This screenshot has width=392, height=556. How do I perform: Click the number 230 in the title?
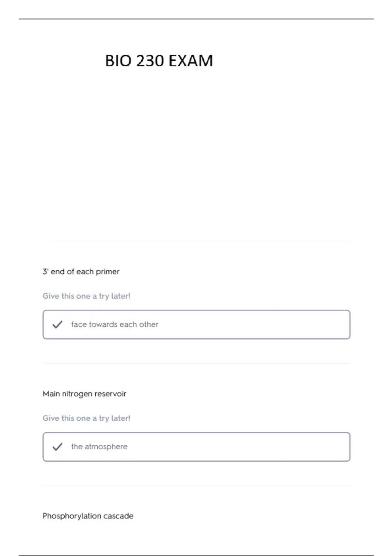[150, 61]
